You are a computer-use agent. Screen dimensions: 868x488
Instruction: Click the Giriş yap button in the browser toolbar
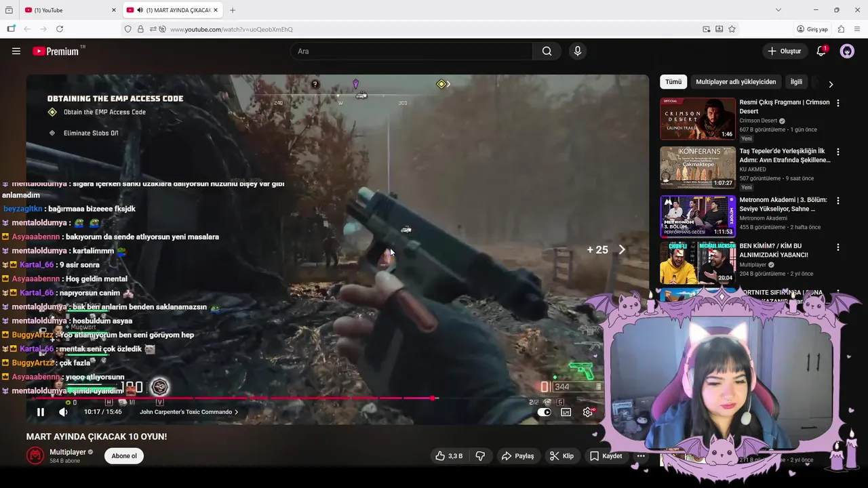click(x=812, y=29)
